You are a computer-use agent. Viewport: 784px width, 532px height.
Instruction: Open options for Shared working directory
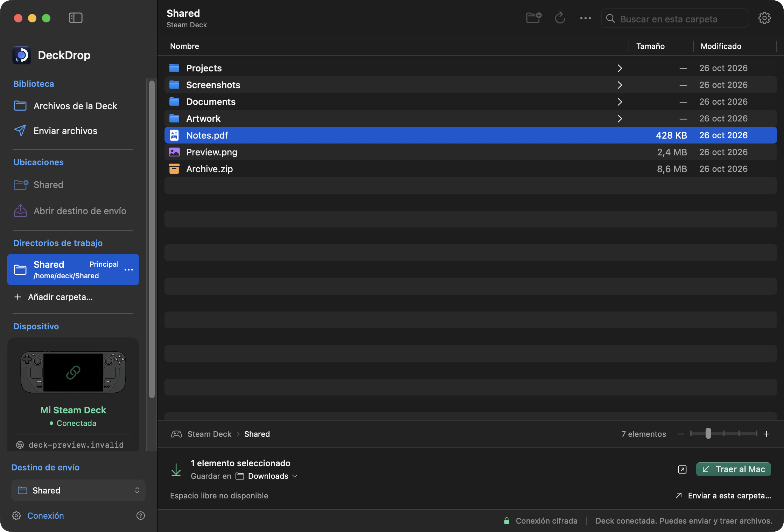[x=129, y=269]
